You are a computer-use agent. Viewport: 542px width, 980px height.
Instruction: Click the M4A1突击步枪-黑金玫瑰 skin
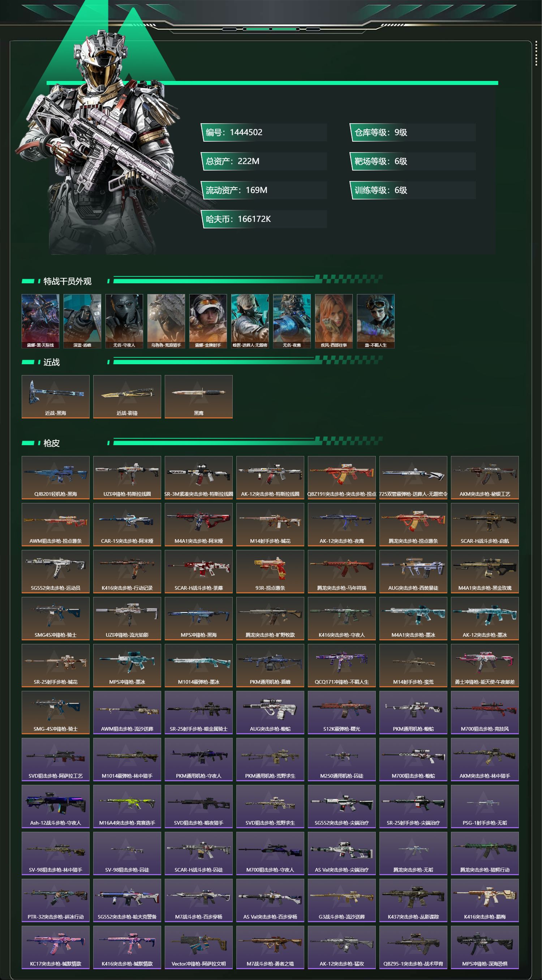[x=485, y=571]
